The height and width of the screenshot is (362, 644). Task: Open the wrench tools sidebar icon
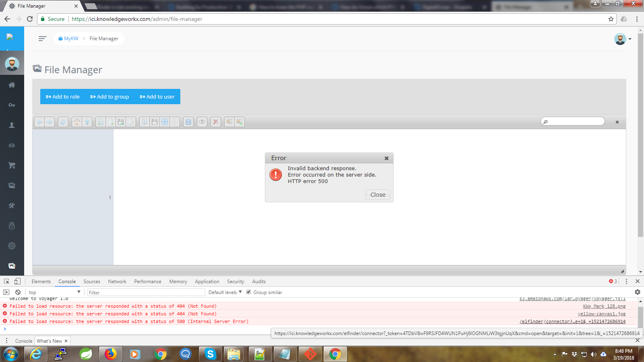[12, 206]
